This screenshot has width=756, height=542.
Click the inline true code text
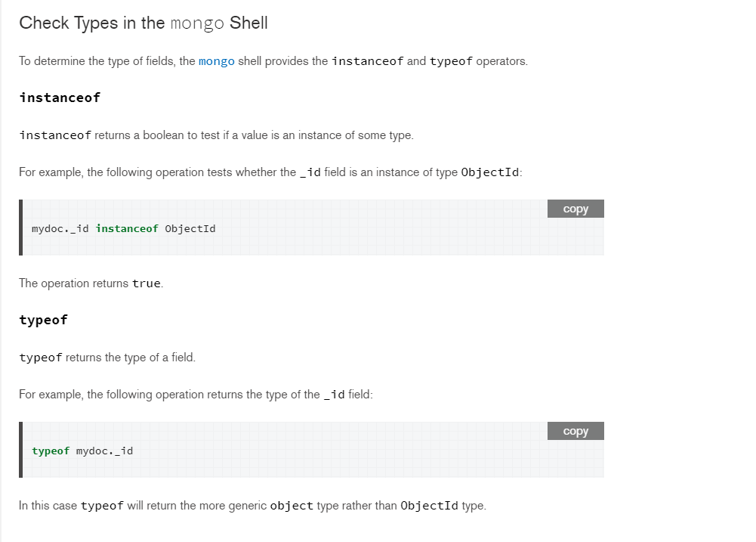[x=147, y=283]
